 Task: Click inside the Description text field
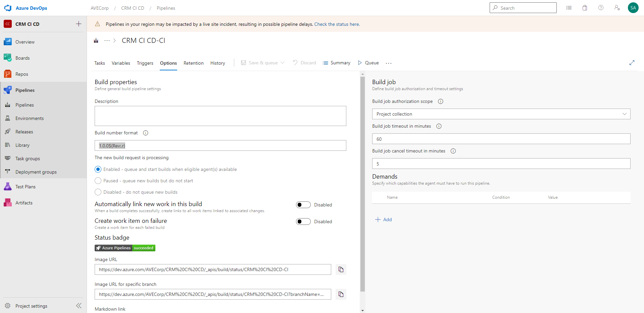[220, 116]
